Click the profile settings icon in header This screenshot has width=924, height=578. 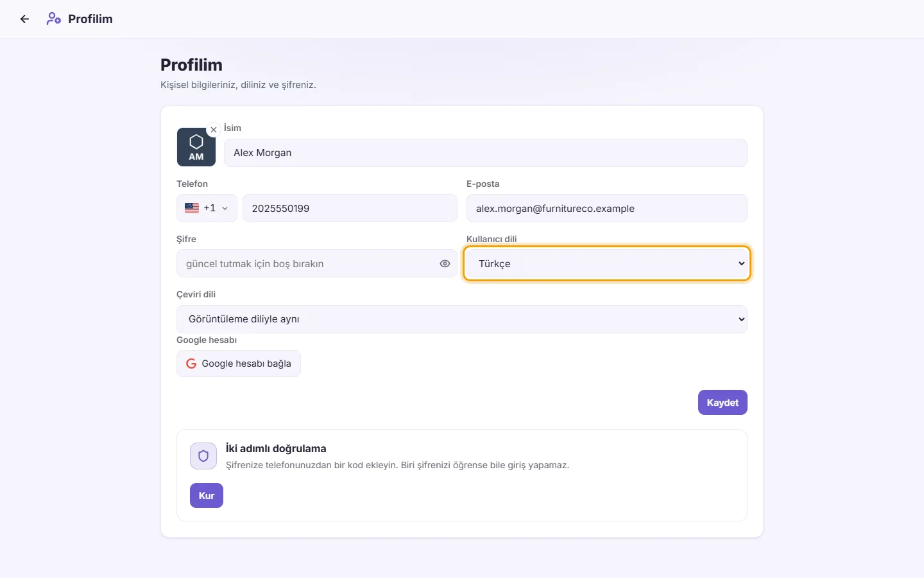pyautogui.click(x=54, y=19)
